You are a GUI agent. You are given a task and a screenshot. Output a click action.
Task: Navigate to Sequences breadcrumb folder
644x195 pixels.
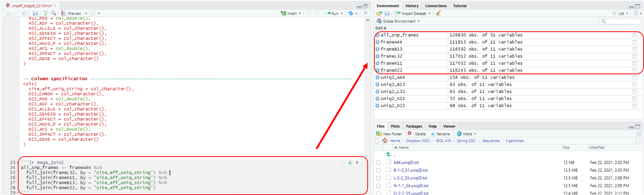(491, 141)
